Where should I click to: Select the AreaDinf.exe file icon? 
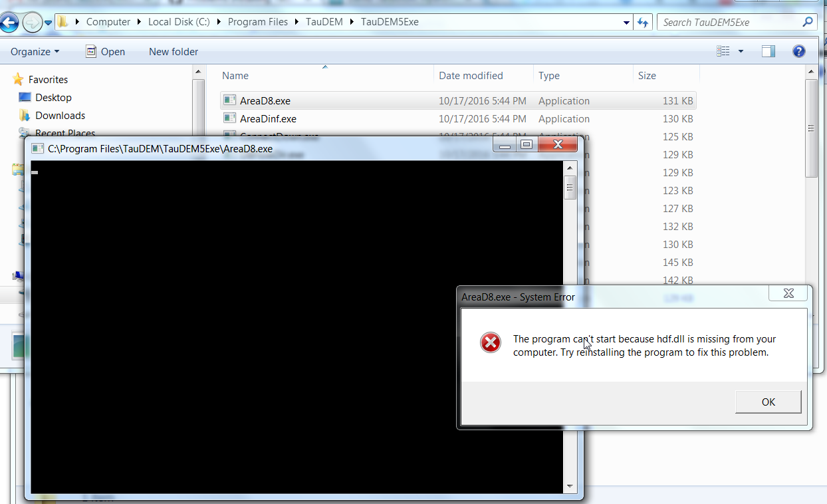pos(229,118)
